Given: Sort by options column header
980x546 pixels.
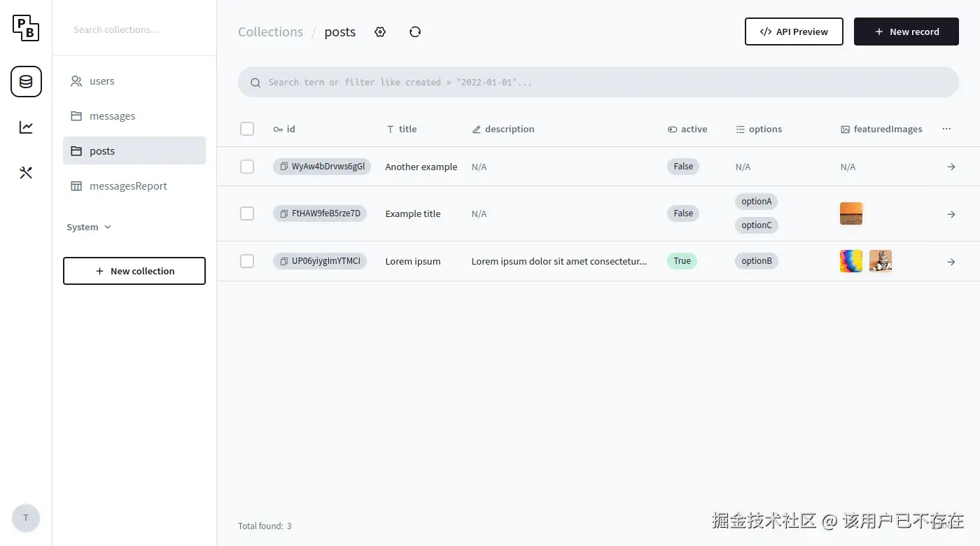Looking at the screenshot, I should tap(759, 129).
